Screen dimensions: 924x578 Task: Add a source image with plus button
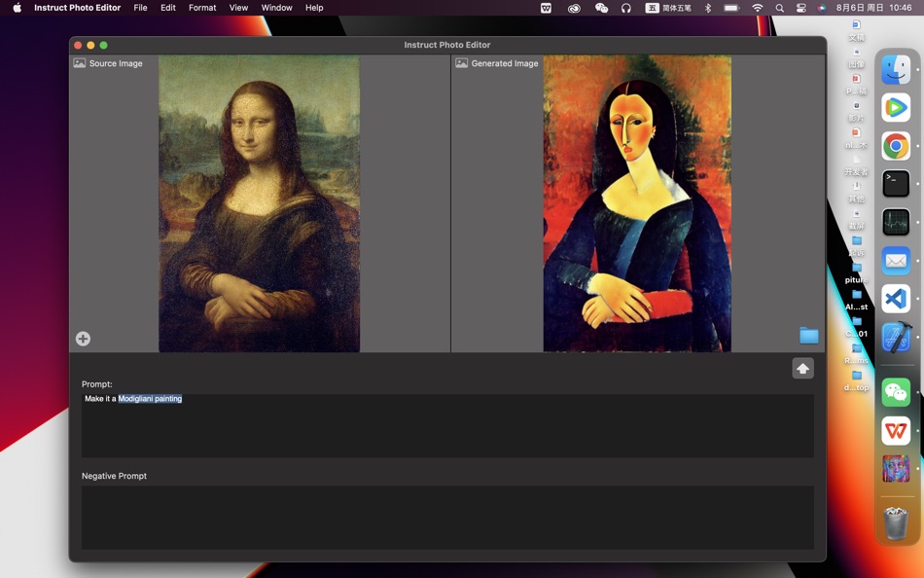(x=83, y=339)
